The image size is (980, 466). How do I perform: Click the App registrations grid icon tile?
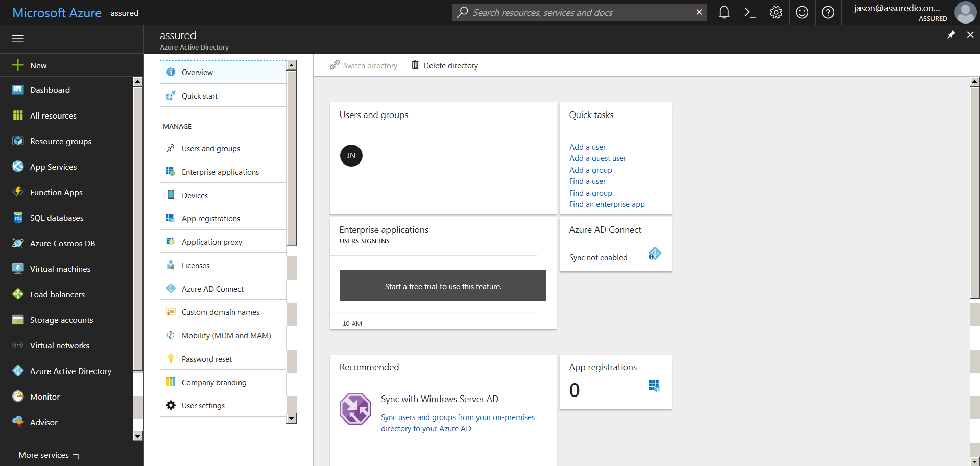[654, 386]
